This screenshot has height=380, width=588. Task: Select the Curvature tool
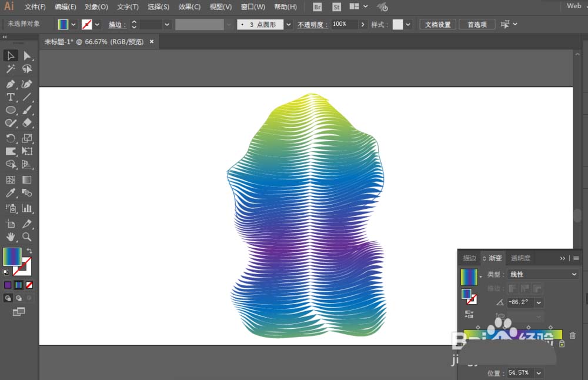[x=27, y=84]
